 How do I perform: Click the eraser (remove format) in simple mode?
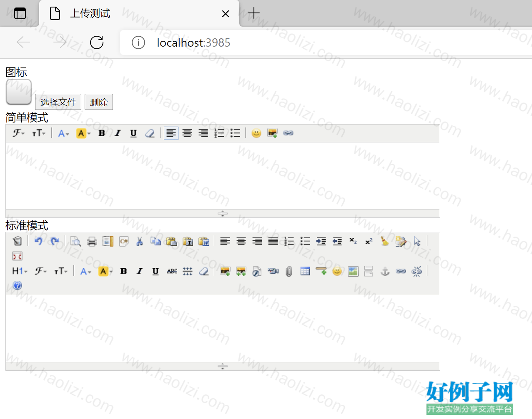[150, 133]
